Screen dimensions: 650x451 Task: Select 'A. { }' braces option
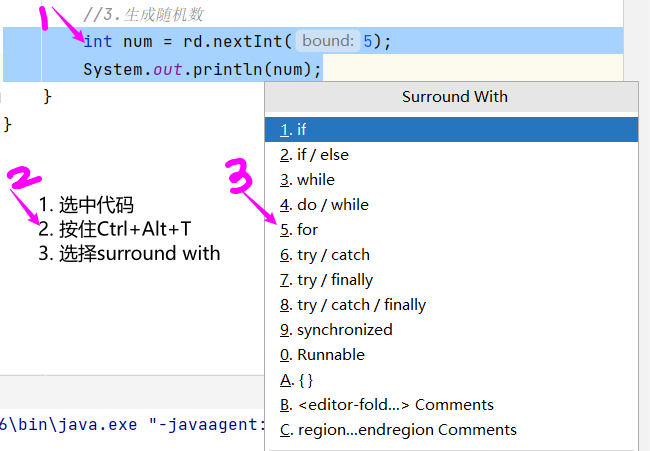451,380
